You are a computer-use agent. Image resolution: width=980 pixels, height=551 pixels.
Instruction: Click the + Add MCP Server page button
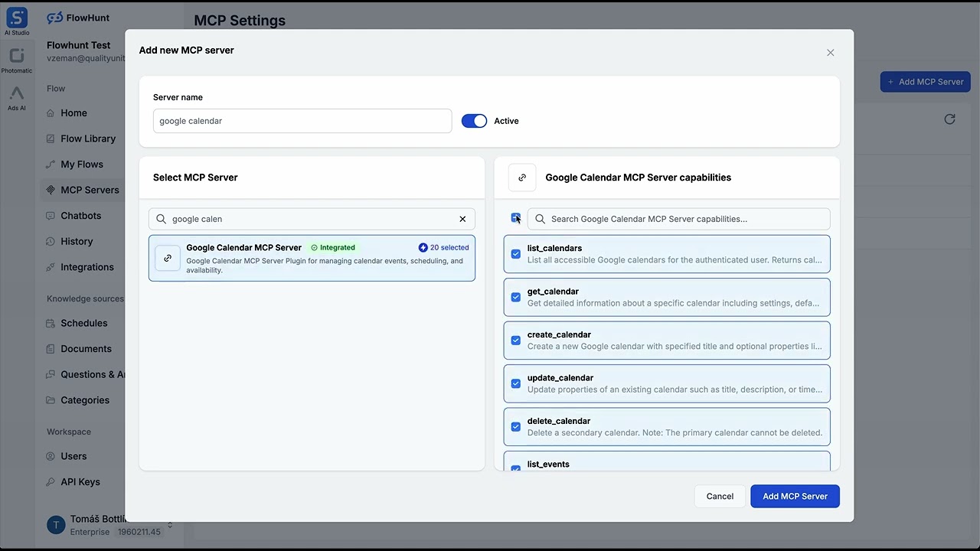[925, 82]
